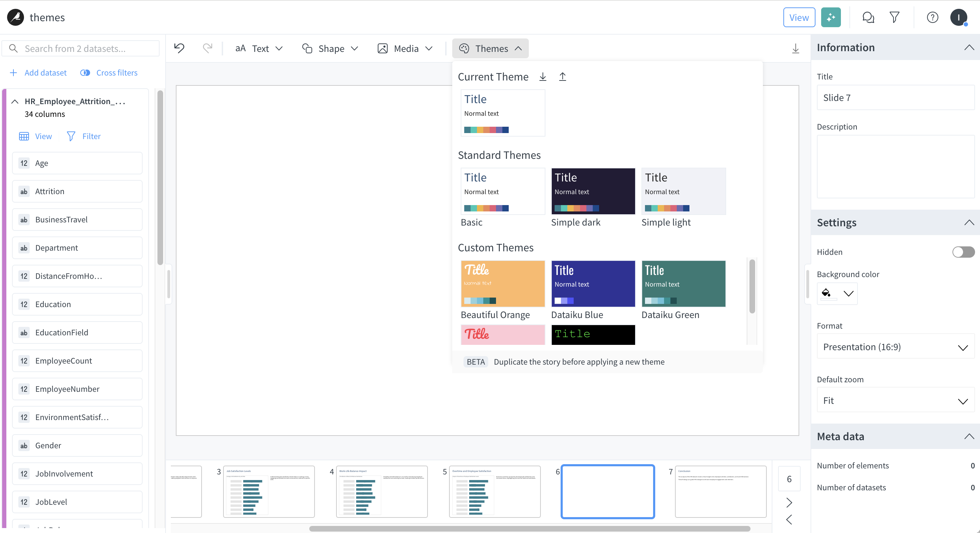Open the help question mark icon

coord(932,18)
